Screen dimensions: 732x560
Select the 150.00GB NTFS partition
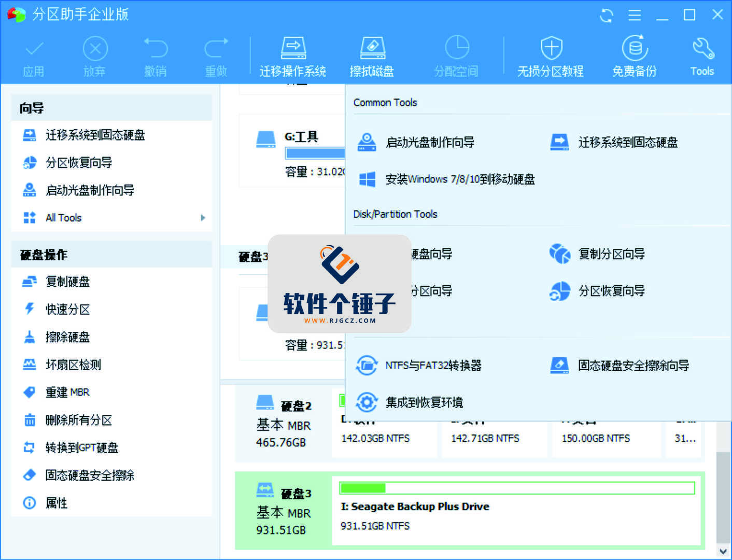pyautogui.click(x=606, y=438)
